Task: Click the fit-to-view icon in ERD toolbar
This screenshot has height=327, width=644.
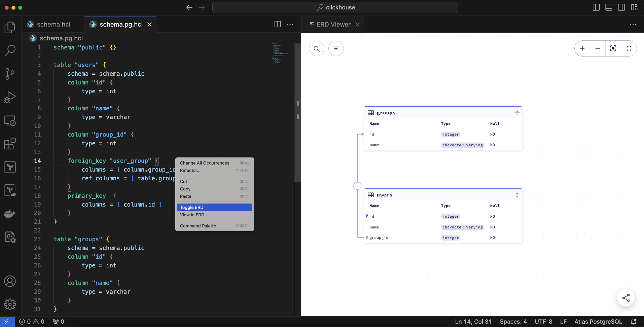Action: pyautogui.click(x=613, y=48)
